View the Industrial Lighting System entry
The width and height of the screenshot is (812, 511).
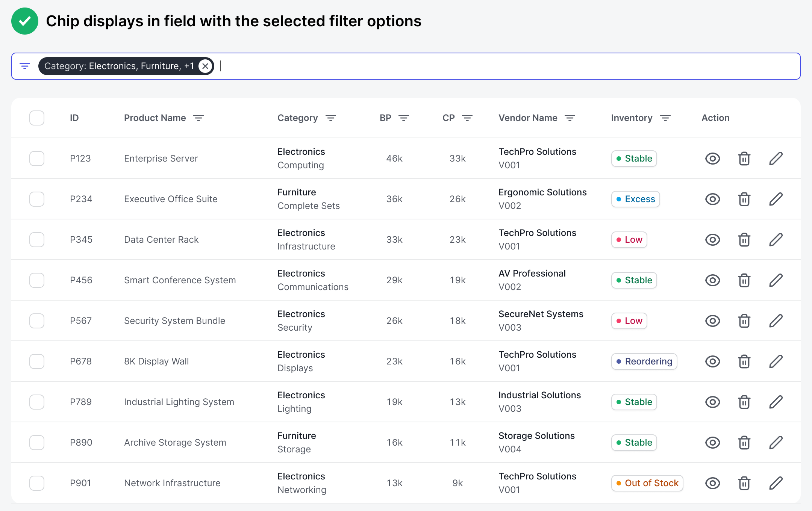tap(712, 402)
